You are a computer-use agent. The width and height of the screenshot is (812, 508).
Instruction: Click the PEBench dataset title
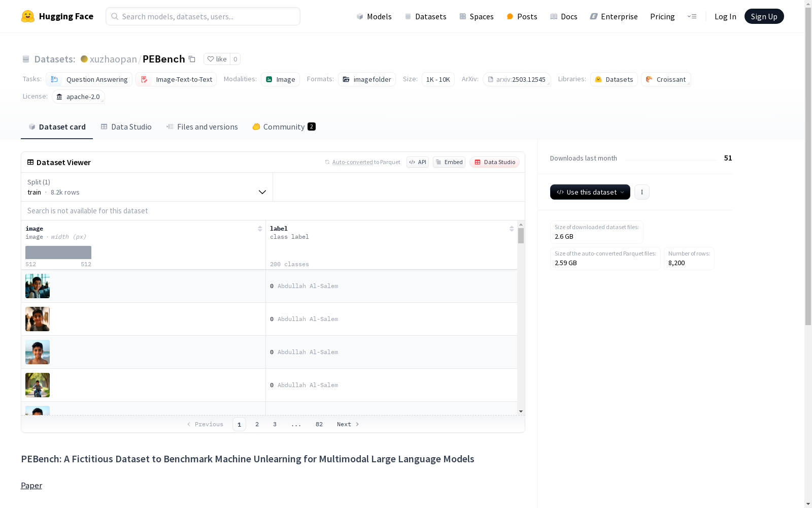[164, 59]
